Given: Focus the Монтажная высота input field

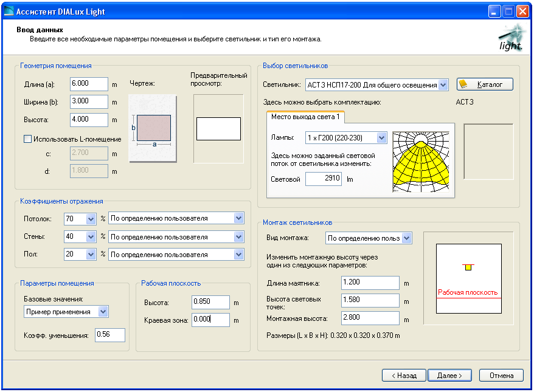Looking at the screenshot, I should [370, 318].
